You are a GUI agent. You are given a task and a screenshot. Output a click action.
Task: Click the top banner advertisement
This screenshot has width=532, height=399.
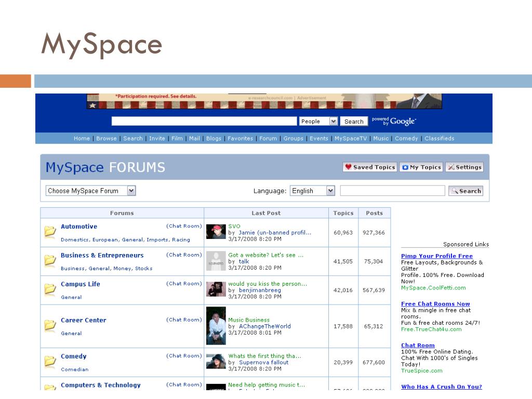click(x=264, y=101)
